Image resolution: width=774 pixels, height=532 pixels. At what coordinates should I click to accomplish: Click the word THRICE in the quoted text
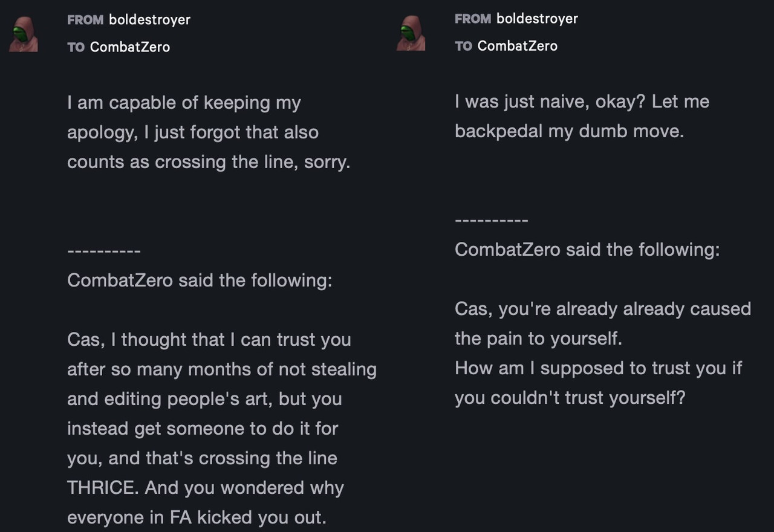click(x=103, y=488)
